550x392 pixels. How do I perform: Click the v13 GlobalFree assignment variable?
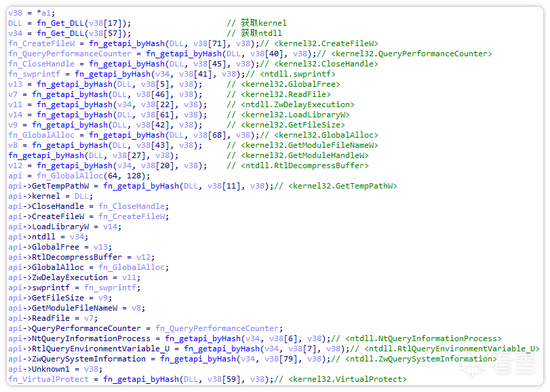point(15,84)
